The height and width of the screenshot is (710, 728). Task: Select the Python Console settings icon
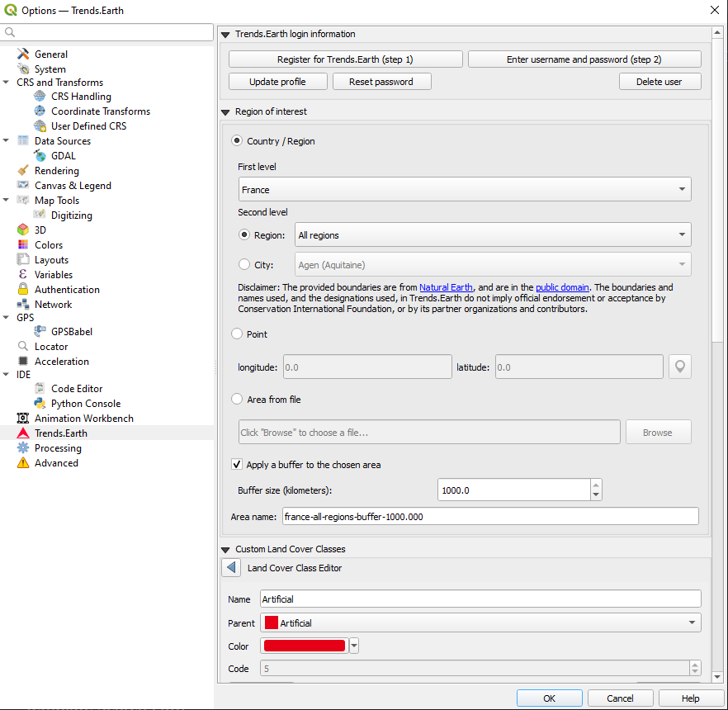point(40,403)
